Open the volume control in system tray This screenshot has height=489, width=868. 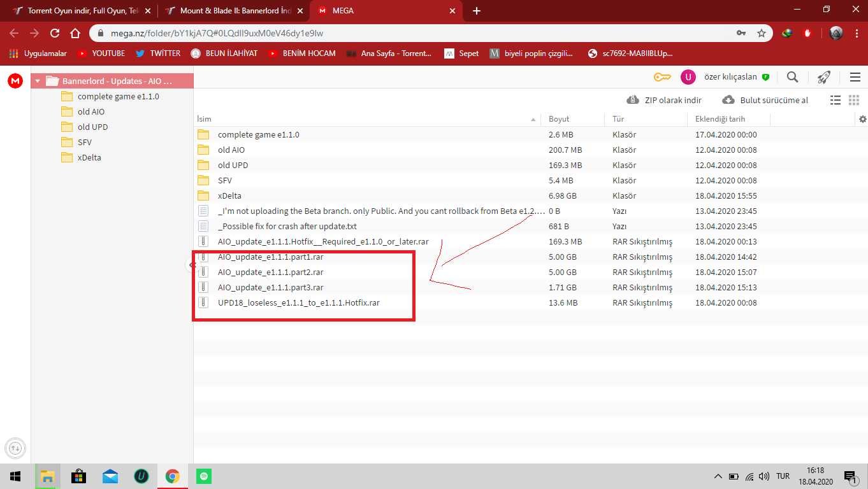point(764,476)
